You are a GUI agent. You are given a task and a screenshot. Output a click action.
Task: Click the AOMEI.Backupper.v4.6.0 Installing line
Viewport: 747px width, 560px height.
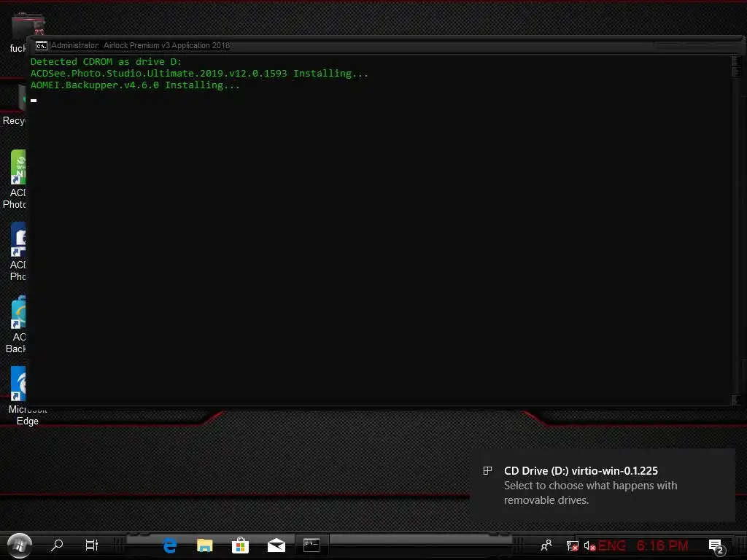135,85
